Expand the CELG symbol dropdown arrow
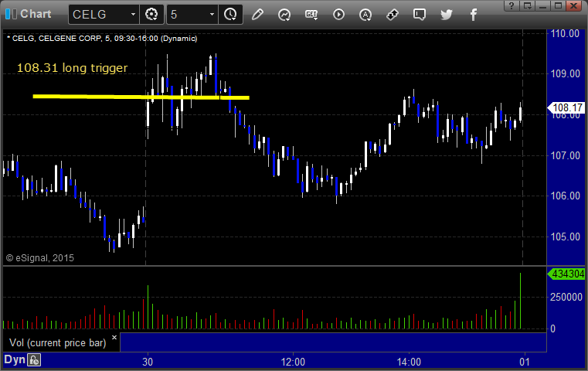Viewport: 588px width, 371px height. pos(133,14)
